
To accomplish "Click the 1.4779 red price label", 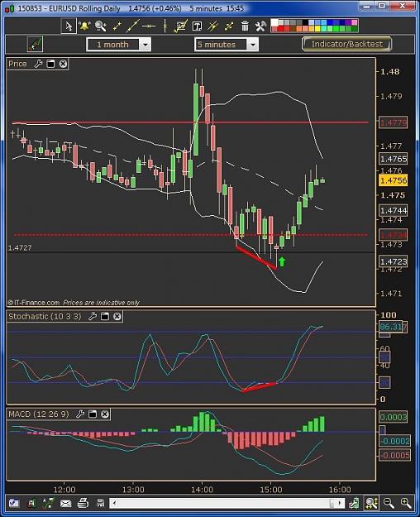I will tap(394, 122).
